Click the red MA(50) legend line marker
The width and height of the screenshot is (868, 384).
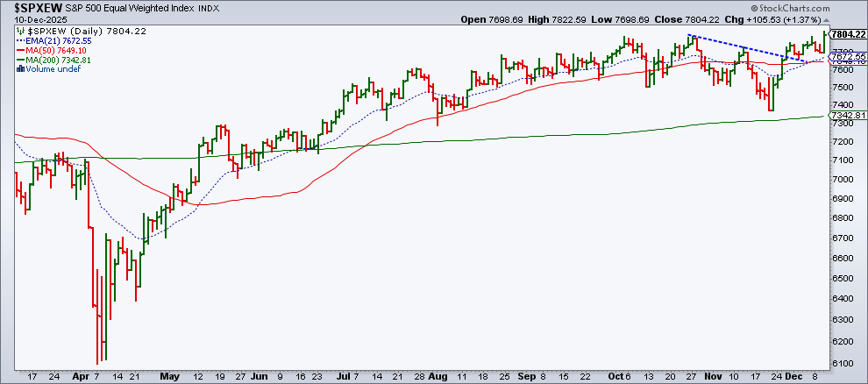coord(19,50)
